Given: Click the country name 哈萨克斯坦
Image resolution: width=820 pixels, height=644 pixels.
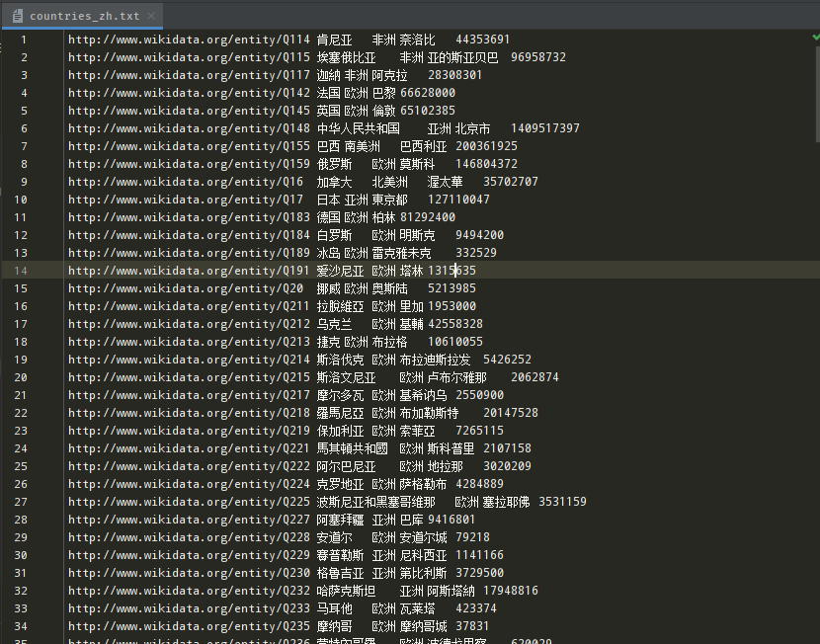Looking at the screenshot, I should pos(346,591).
